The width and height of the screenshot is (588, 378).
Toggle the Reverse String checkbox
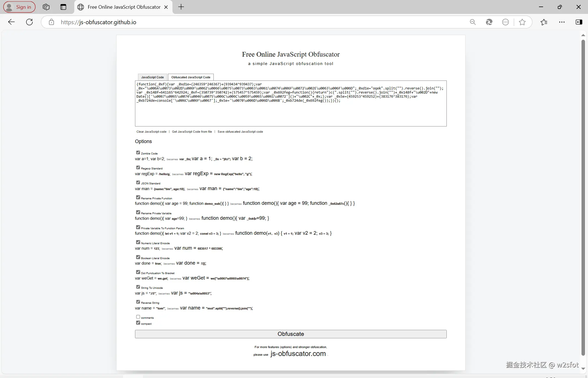tap(138, 302)
